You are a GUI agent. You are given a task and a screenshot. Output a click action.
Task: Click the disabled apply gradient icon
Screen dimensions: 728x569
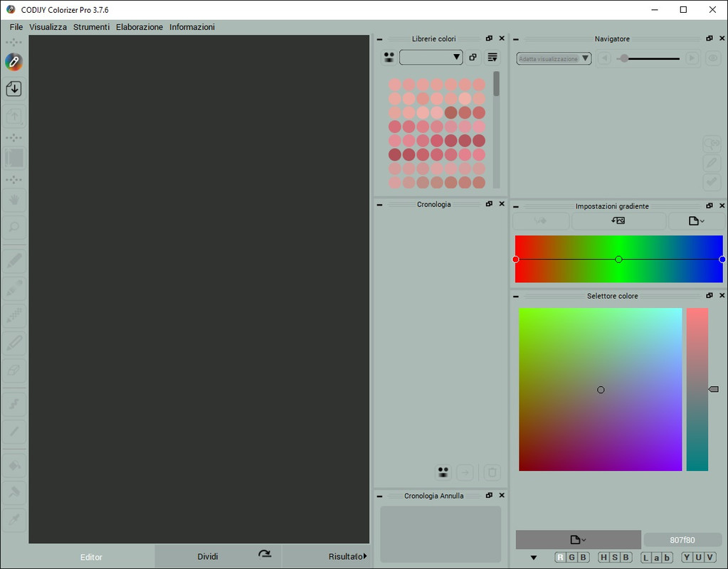click(x=541, y=221)
